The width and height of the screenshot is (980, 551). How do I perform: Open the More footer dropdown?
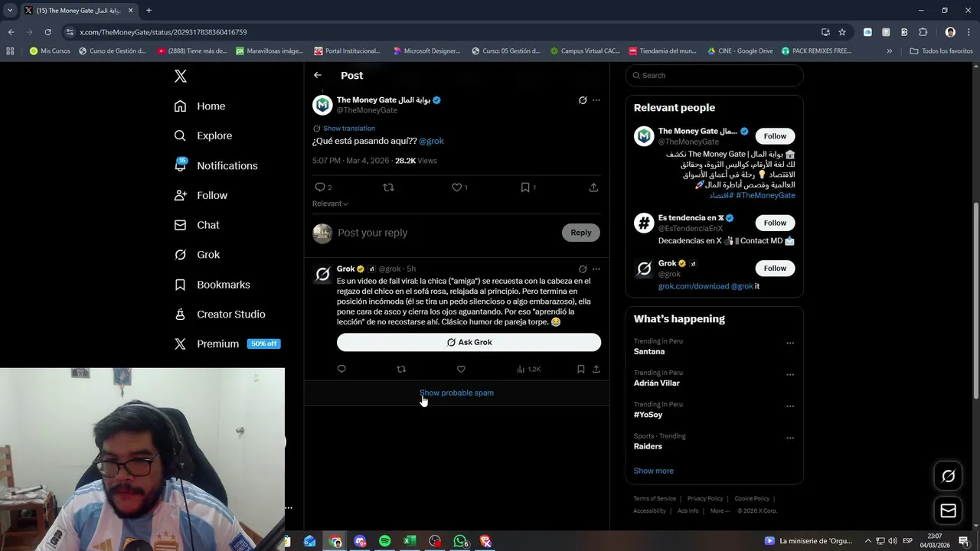click(720, 511)
